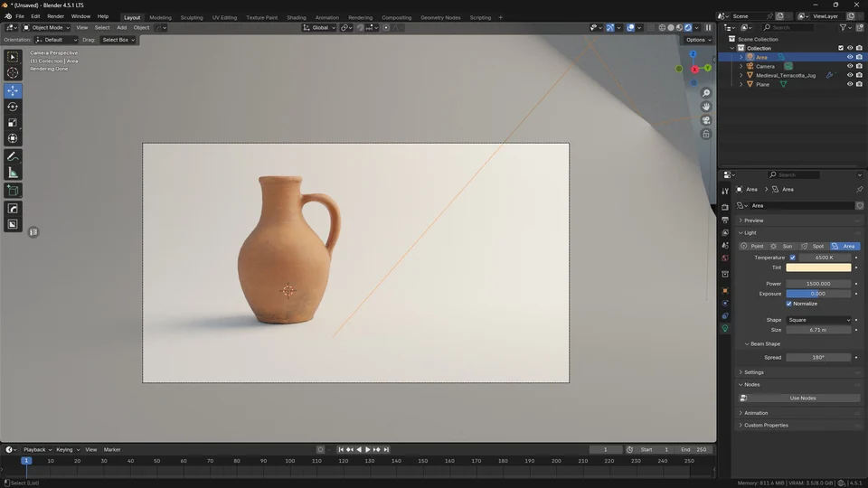Open the timeline Playback menu button

coord(36,450)
